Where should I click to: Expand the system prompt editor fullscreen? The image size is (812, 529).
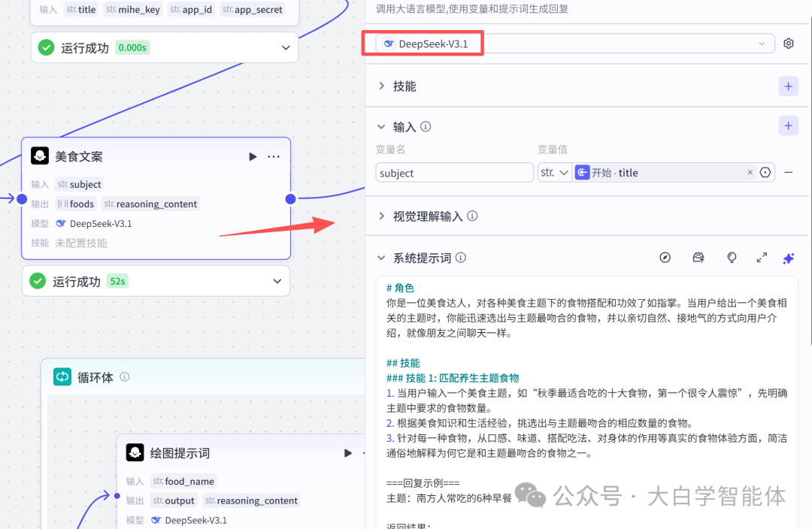pyautogui.click(x=761, y=257)
